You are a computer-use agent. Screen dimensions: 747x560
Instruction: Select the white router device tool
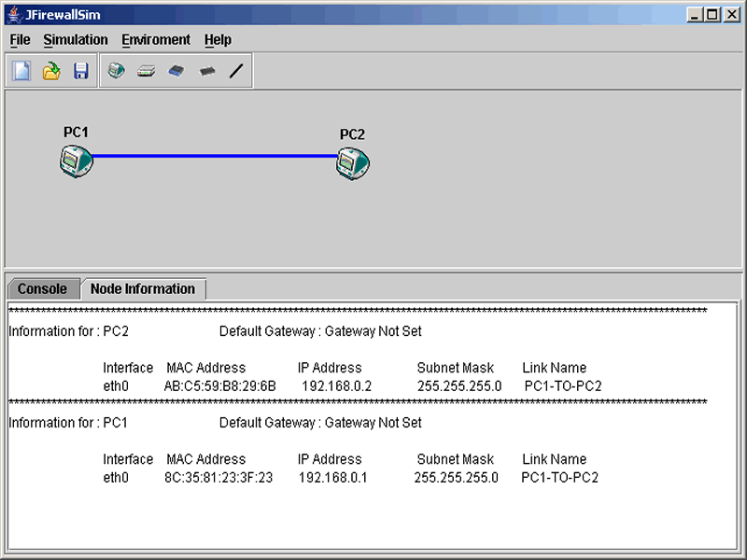pos(146,71)
